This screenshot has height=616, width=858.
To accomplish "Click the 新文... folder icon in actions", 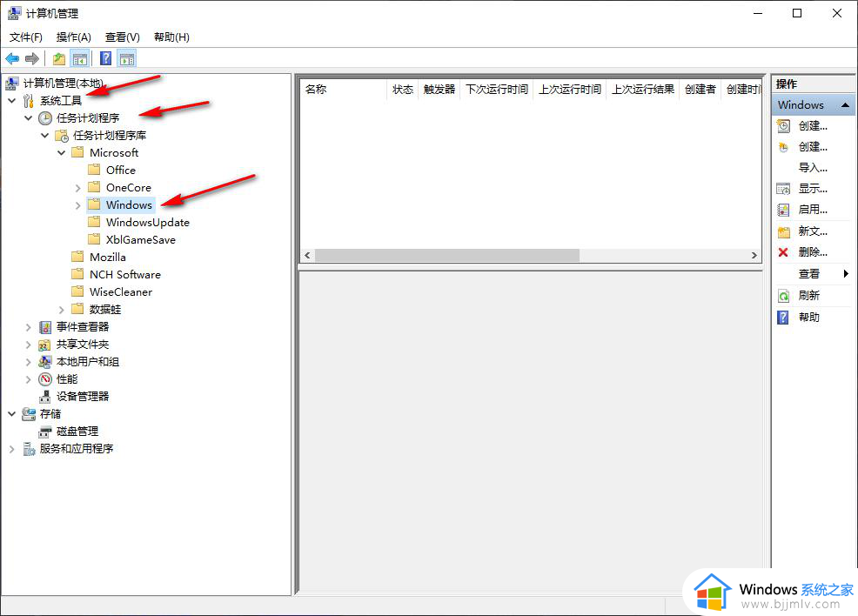I will click(x=783, y=232).
